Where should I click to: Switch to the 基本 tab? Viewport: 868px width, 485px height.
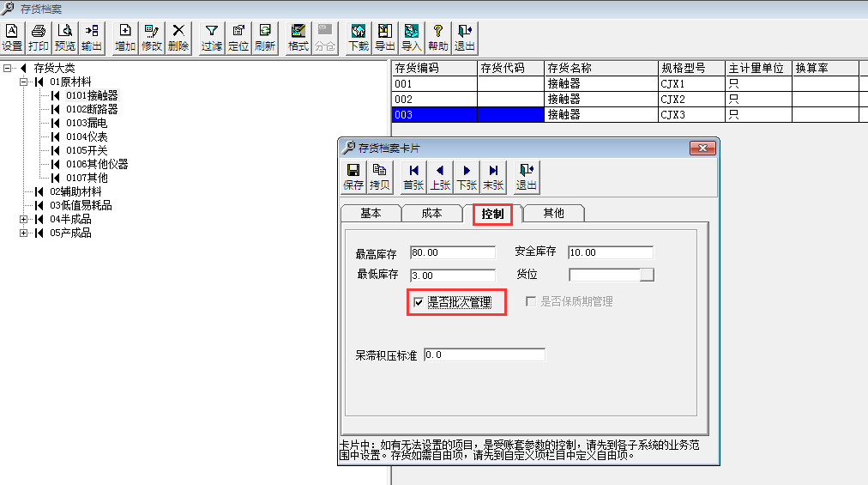tap(371, 214)
